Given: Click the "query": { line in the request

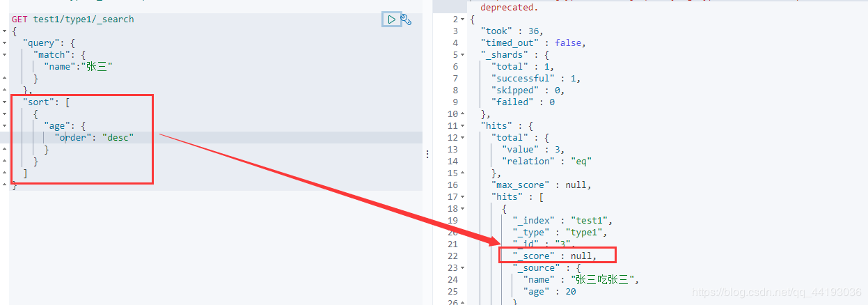Looking at the screenshot, I should pyautogui.click(x=49, y=43).
